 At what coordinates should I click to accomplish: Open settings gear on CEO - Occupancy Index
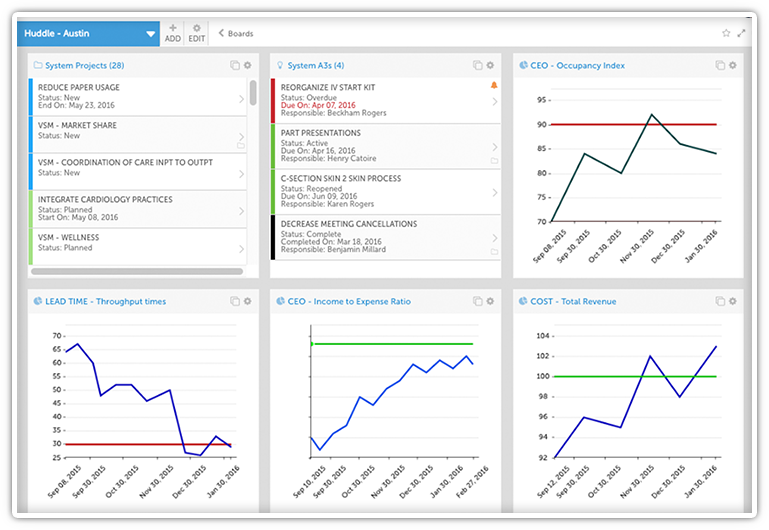tap(732, 65)
